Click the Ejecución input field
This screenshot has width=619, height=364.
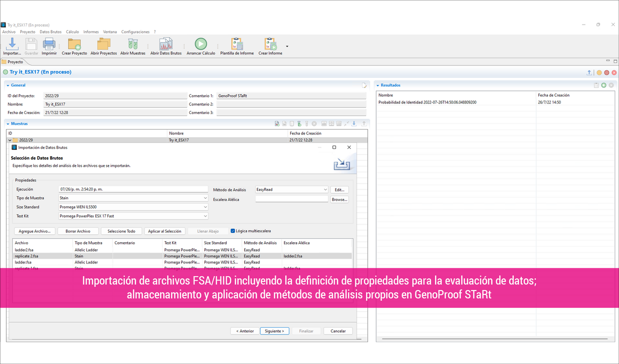coord(133,189)
